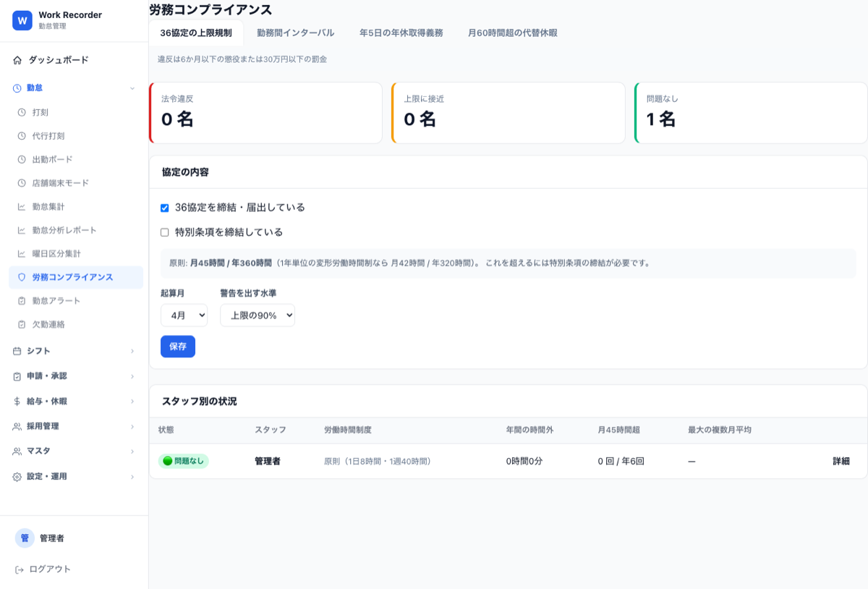Open 曜日区分集計 in sidebar
The height and width of the screenshot is (589, 868).
point(75,254)
